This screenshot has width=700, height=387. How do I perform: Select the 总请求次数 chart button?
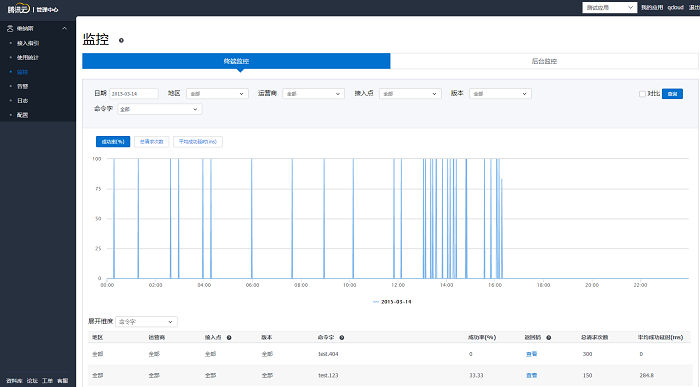click(152, 141)
